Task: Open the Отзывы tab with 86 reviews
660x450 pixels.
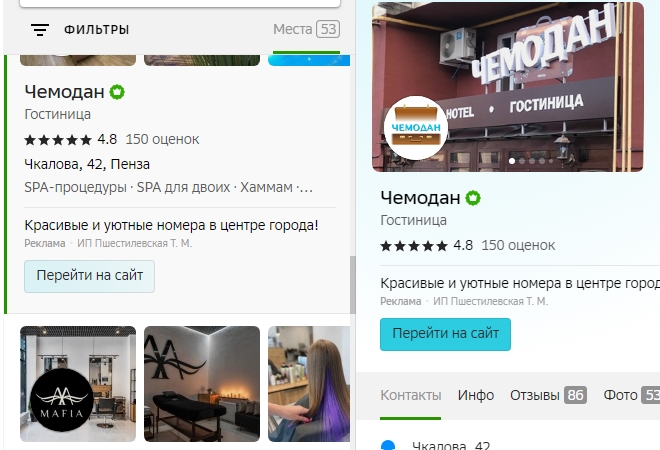Action: (548, 395)
